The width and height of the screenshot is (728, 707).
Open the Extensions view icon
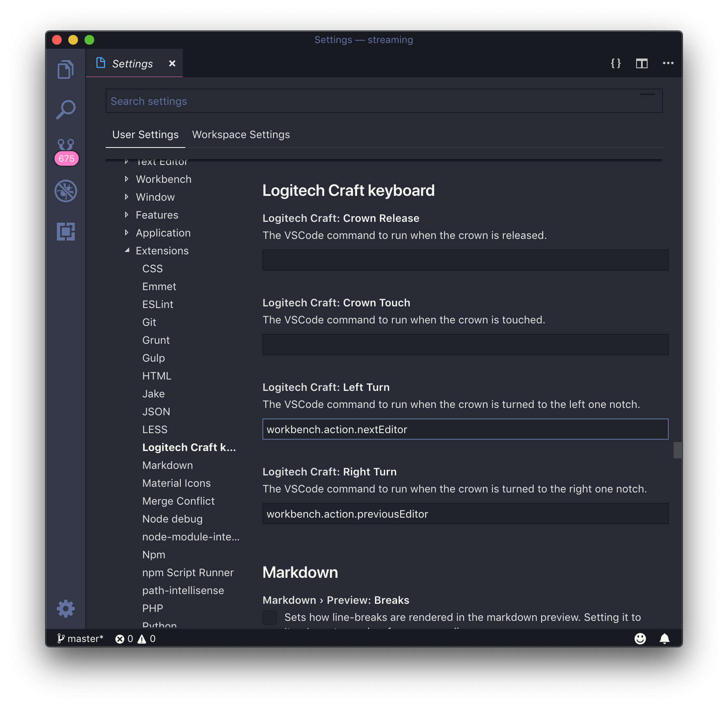coord(66,232)
